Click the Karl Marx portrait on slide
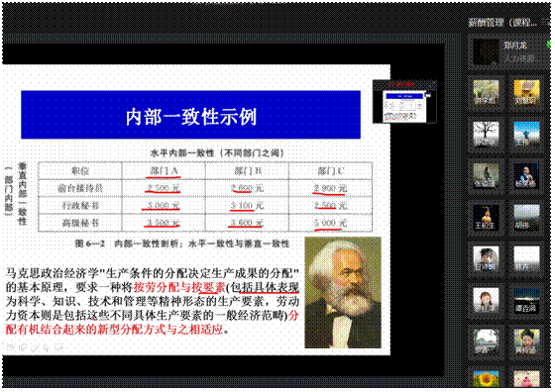Screen dimensions: 555x392 click(343, 292)
